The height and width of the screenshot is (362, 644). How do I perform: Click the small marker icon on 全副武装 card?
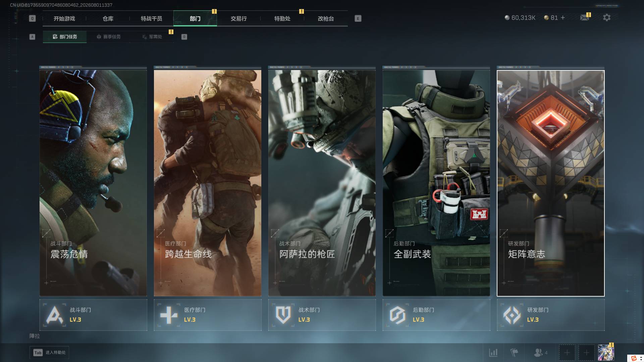(390, 233)
